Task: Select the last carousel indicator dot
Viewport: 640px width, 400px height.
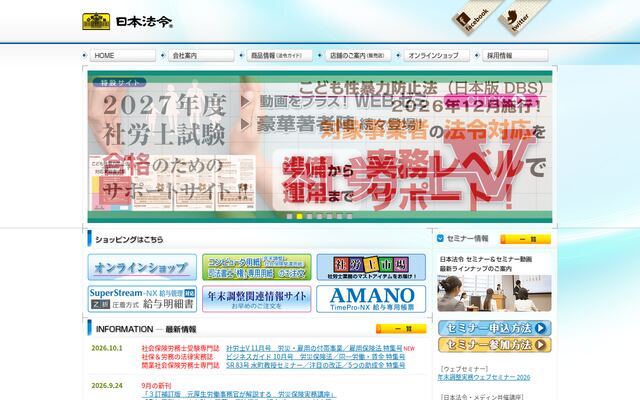Action: (x=349, y=216)
